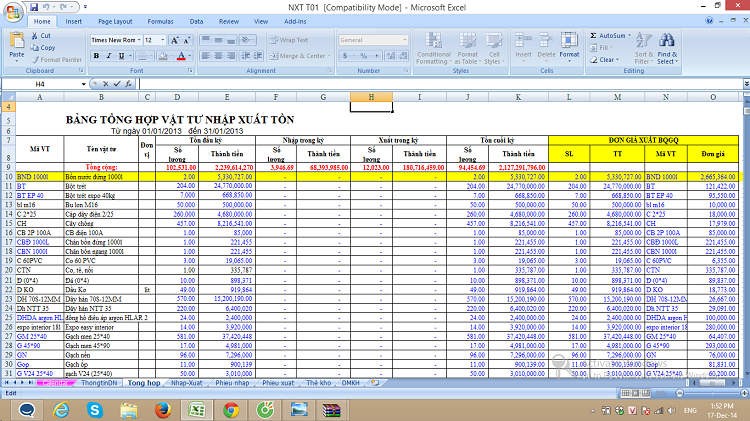The image size is (750, 421).
Task: Open the Fill dropdown
Action: 602,47
